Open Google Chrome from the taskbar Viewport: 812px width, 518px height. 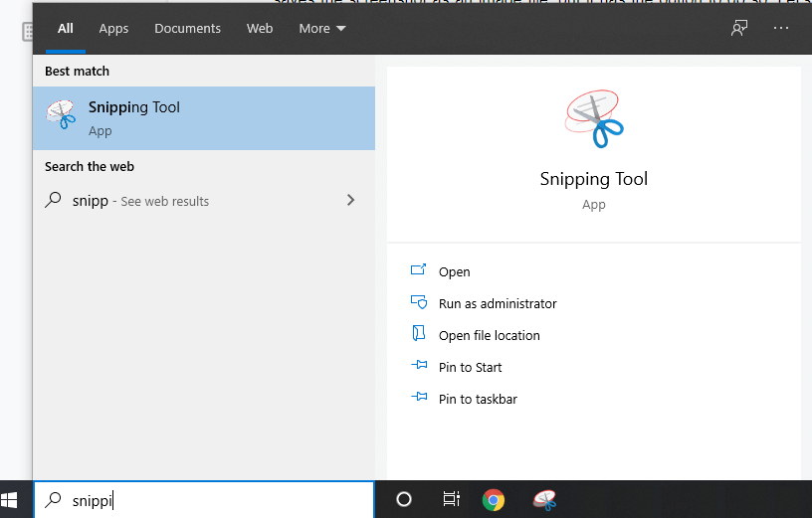pos(494,500)
